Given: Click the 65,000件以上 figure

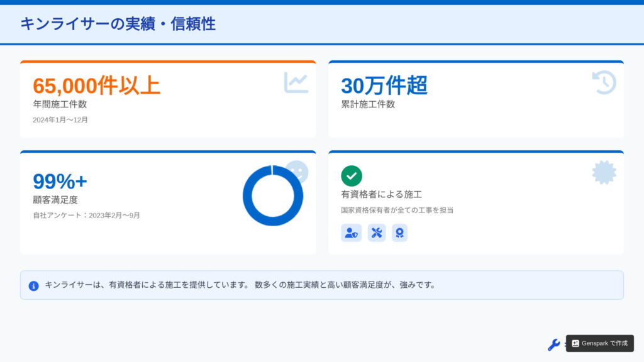Looking at the screenshot, I should [96, 85].
